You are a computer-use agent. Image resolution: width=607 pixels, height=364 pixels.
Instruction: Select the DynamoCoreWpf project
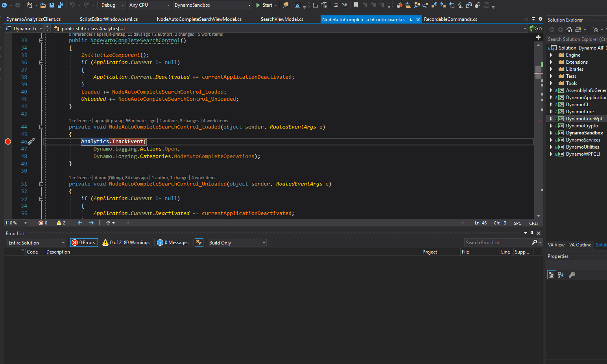[x=584, y=119]
